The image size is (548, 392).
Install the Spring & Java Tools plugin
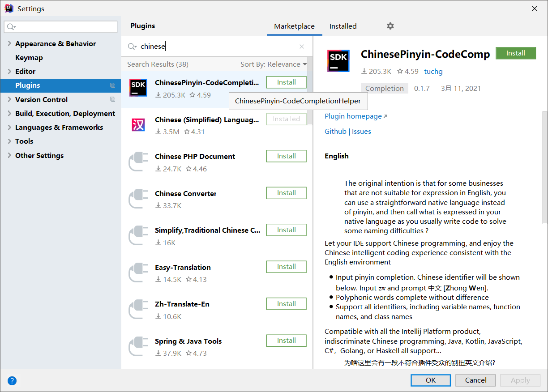287,341
